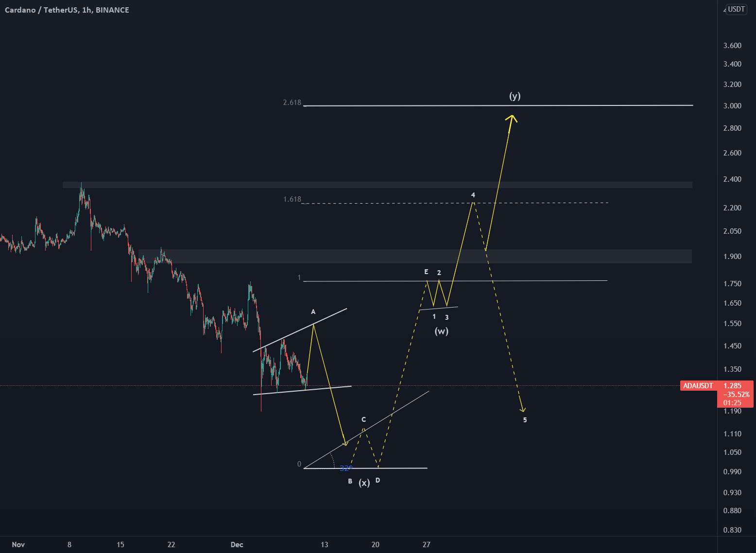Screen dimensions: 756x553
Task: Click wave number 2 next to E
Action: point(439,273)
